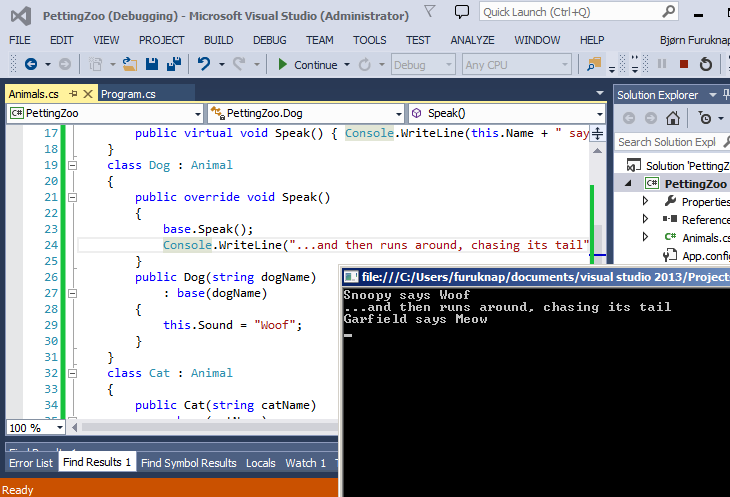The image size is (730, 497).
Task: Open the TOOLS menu
Action: pyautogui.click(x=369, y=40)
